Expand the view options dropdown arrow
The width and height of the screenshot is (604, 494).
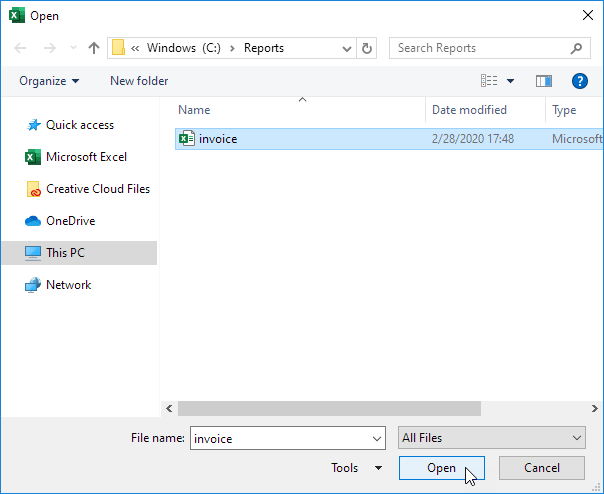pyautogui.click(x=510, y=81)
